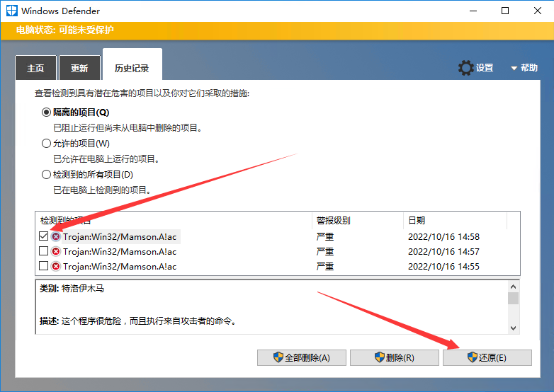Viewport: 554px width, 392px height.
Task: Sort by the 警报级别 column header
Action: point(357,221)
